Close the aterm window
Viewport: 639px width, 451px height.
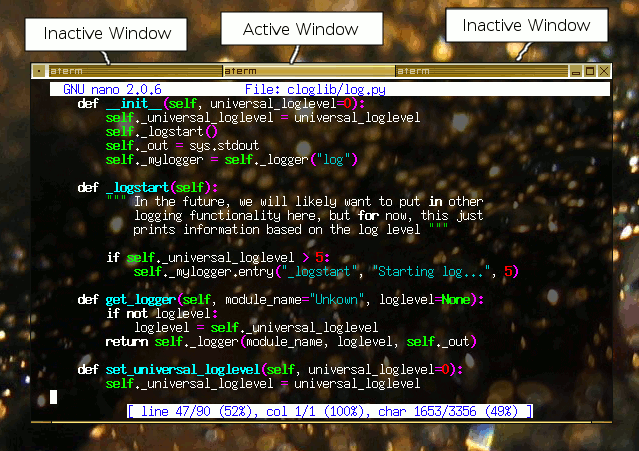pos(604,71)
